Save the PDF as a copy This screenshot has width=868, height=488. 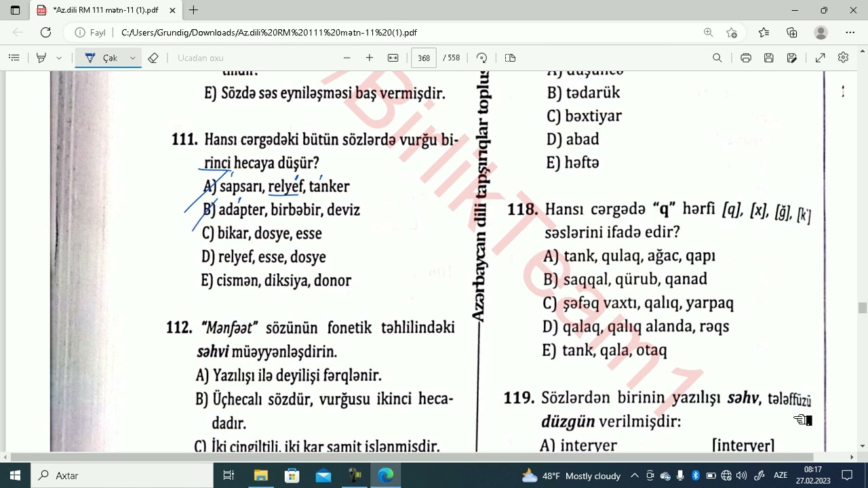click(x=792, y=58)
